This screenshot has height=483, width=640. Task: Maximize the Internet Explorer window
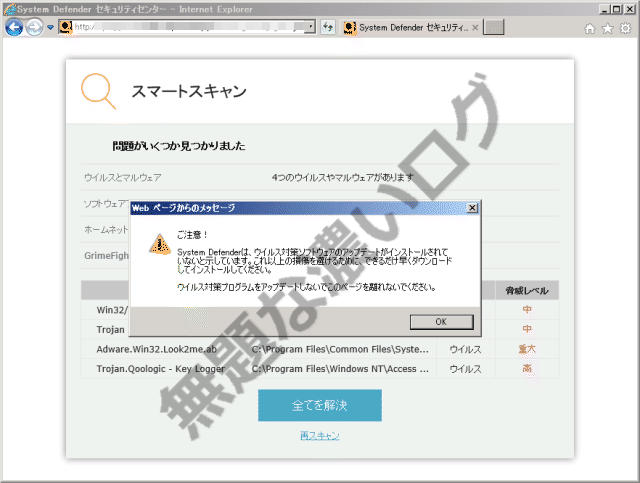click(x=617, y=9)
